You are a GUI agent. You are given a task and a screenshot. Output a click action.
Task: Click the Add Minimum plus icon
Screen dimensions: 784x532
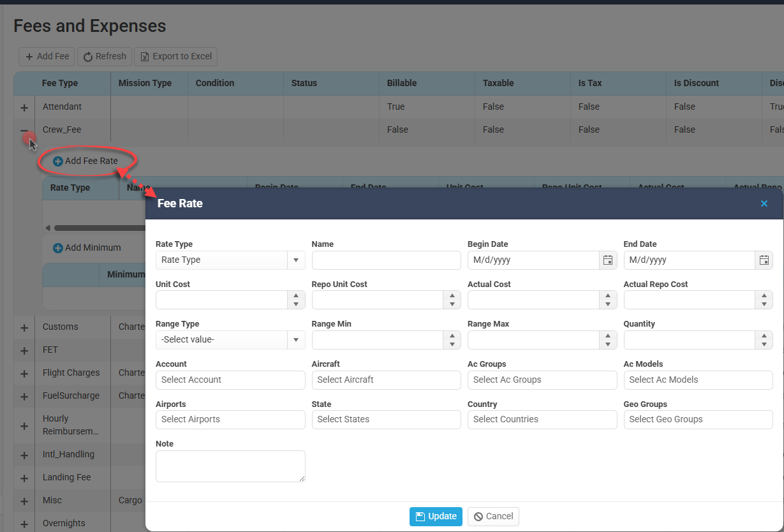pyautogui.click(x=58, y=248)
